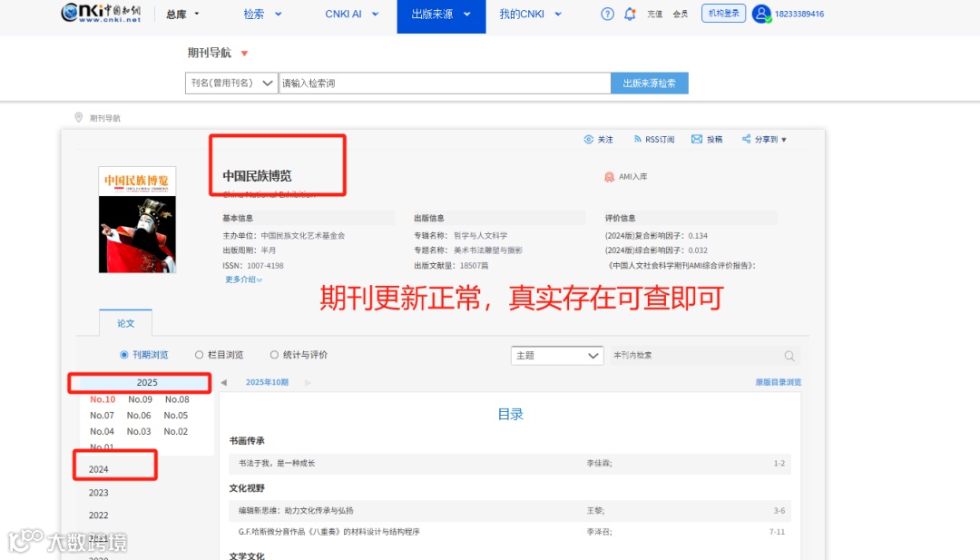Select 栏目浏览 radio button

[199, 355]
